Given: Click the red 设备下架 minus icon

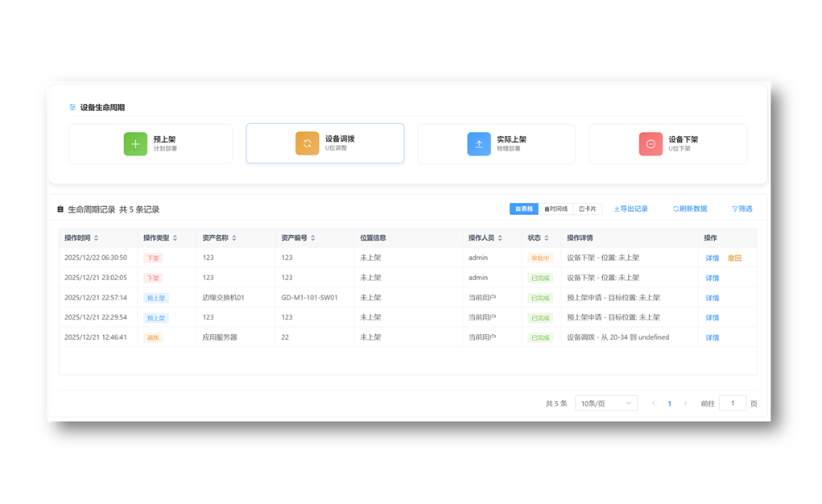Looking at the screenshot, I should (651, 144).
